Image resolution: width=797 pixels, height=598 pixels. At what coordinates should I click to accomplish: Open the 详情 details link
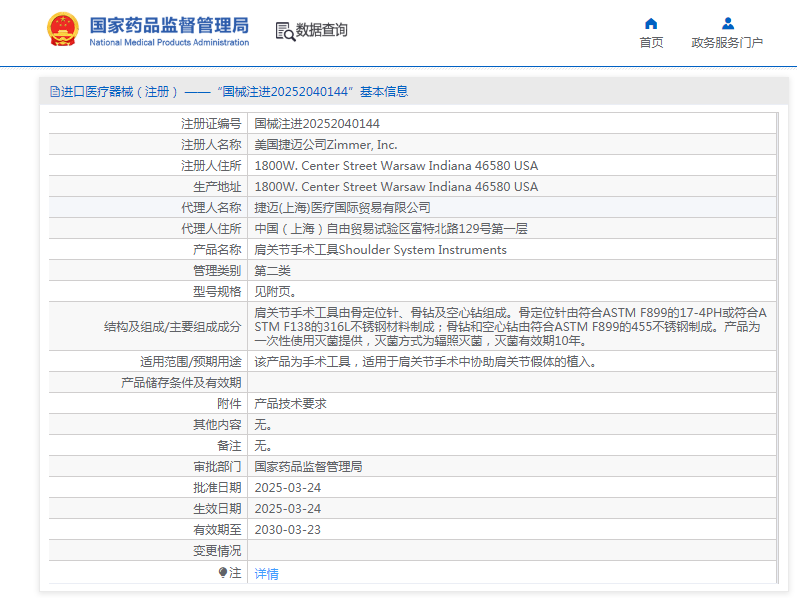click(266, 574)
